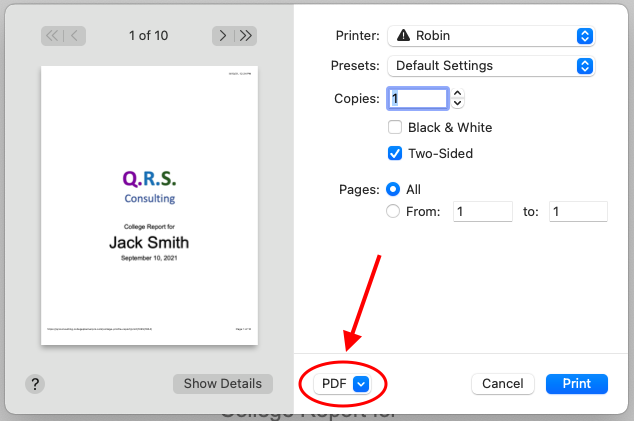Open the PDF dropdown menu
The height and width of the screenshot is (421, 634).
click(x=342, y=384)
